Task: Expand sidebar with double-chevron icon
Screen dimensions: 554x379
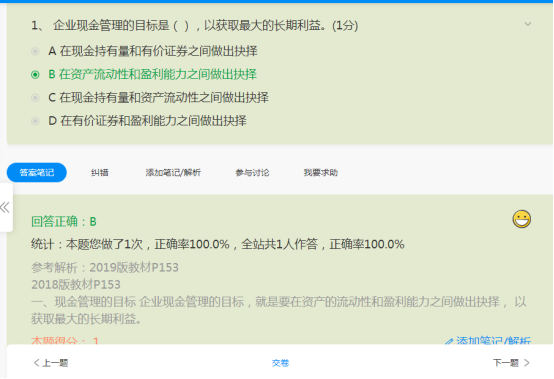Action: [5, 207]
